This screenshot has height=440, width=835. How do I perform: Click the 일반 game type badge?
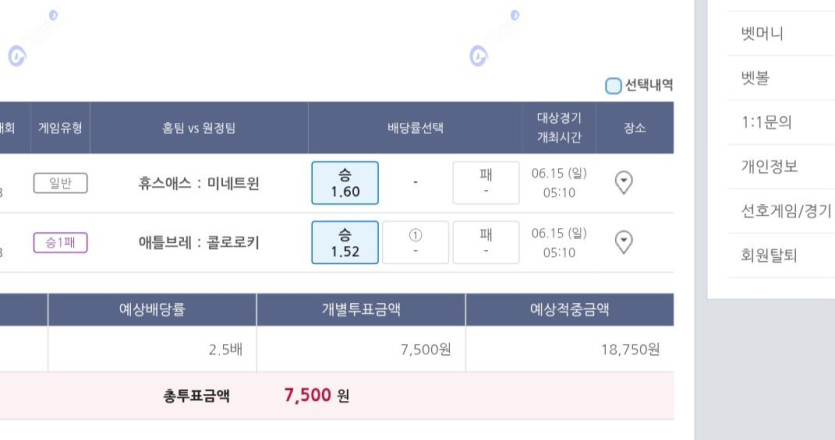60,183
